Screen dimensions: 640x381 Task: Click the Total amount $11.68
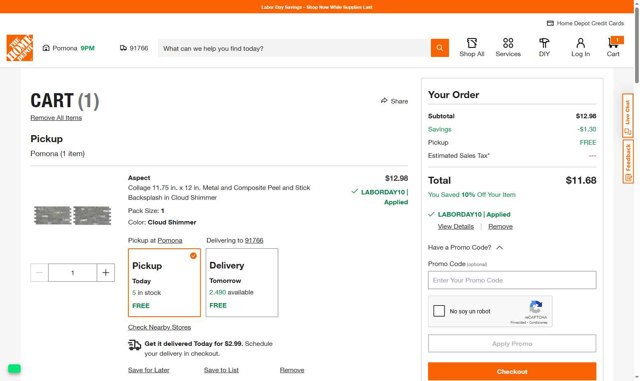coord(581,180)
